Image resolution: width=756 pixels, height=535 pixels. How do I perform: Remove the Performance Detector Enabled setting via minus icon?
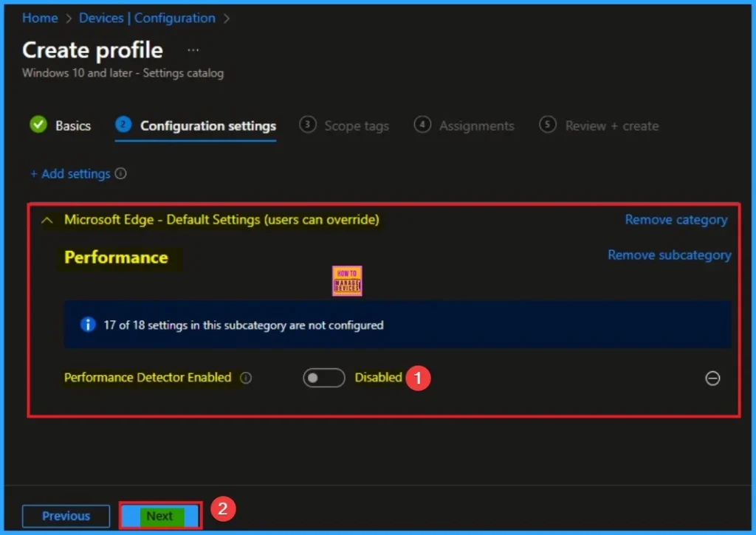[x=712, y=379]
